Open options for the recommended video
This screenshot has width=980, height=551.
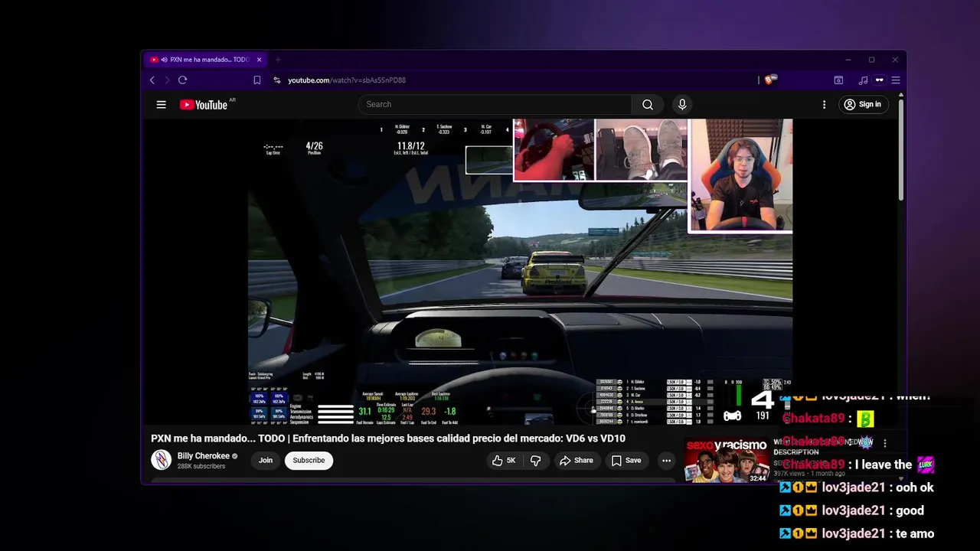coord(885,443)
